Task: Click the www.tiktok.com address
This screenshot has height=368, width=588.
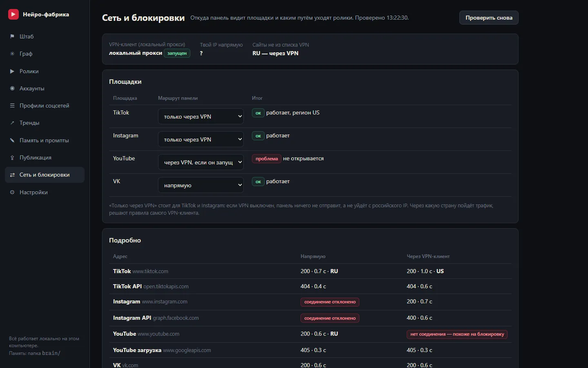Action: pyautogui.click(x=150, y=272)
